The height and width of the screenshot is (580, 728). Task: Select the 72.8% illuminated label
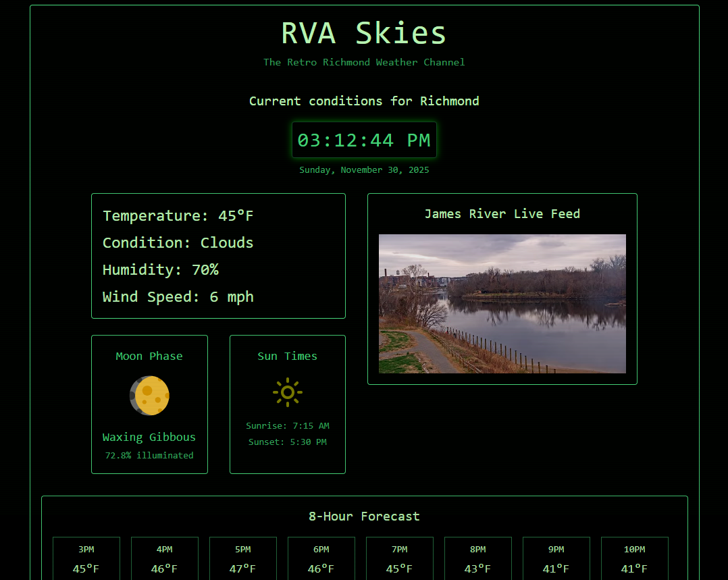(149, 455)
